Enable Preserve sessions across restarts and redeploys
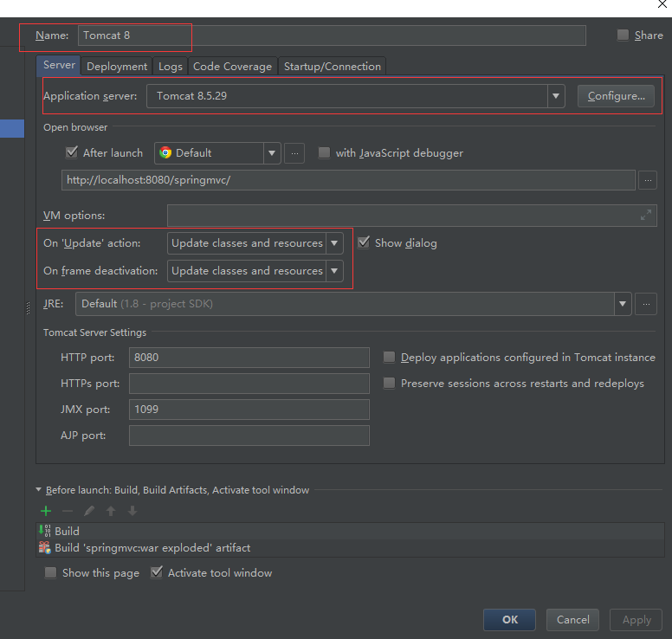672x639 pixels. point(389,383)
